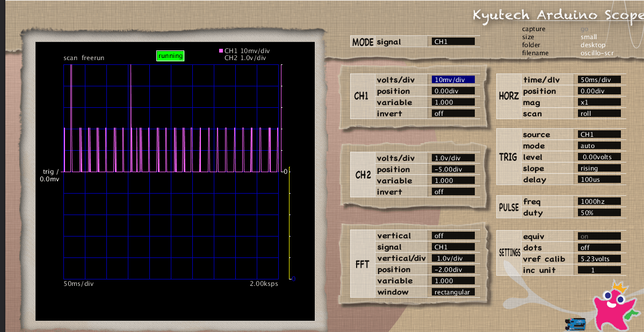Toggle the CH1 invert off value
This screenshot has height=332, width=644.
453,114
